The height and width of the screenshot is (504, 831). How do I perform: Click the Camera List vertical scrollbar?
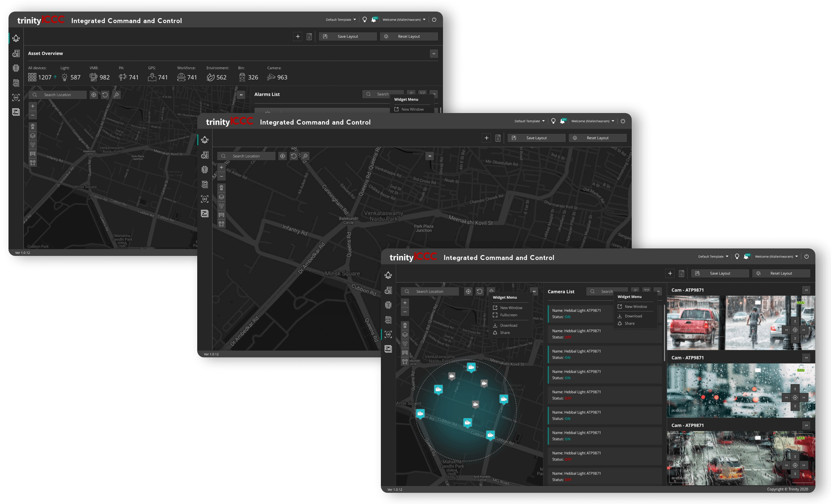pyautogui.click(x=664, y=333)
